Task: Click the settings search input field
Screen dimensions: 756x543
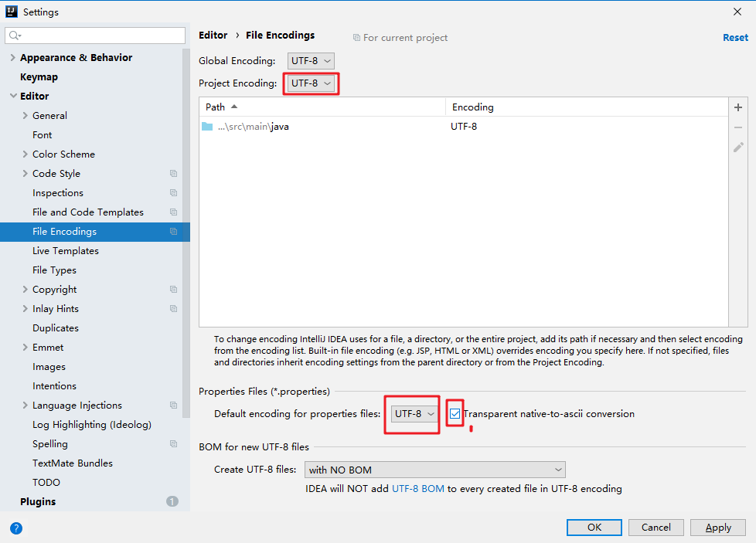Action: click(95, 36)
